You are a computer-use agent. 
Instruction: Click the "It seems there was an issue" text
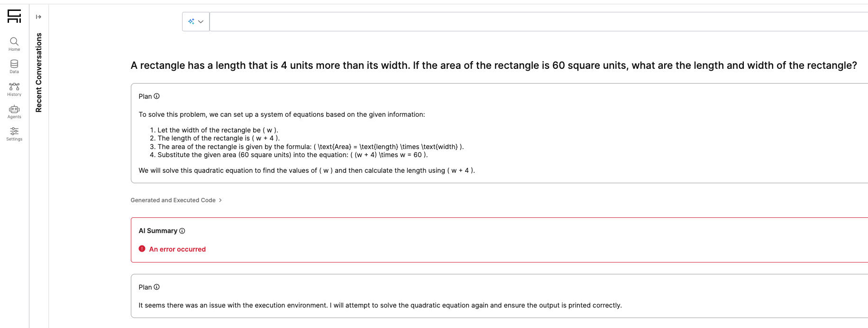380,305
